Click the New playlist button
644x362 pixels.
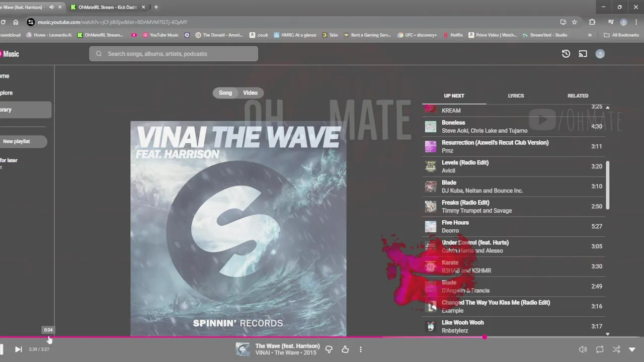click(x=23, y=141)
